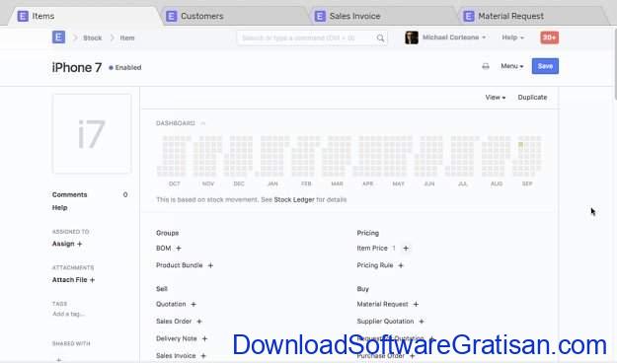The width and height of the screenshot is (617, 364).
Task: Add Supplier Quotation with plus icon
Action: (x=422, y=322)
